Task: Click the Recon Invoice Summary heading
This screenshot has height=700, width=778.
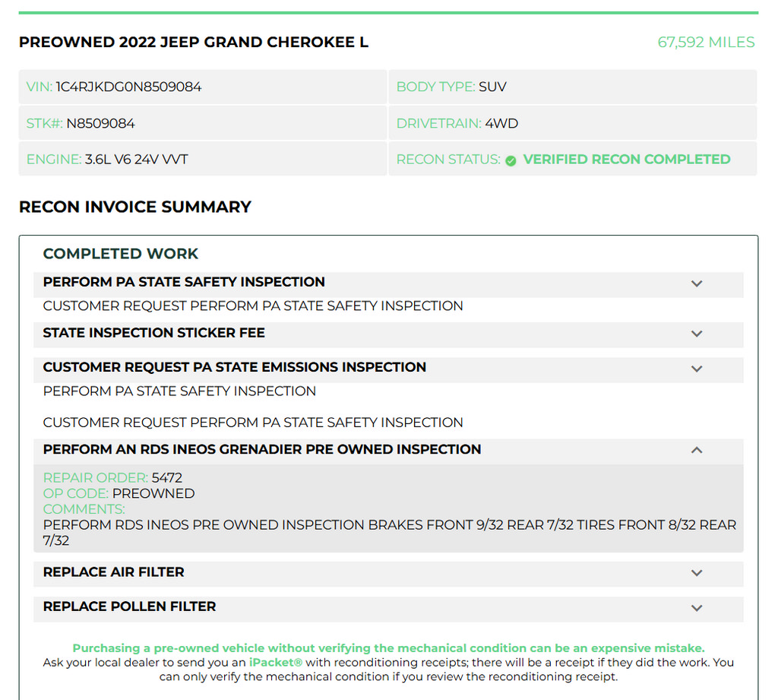Action: pyautogui.click(x=135, y=207)
